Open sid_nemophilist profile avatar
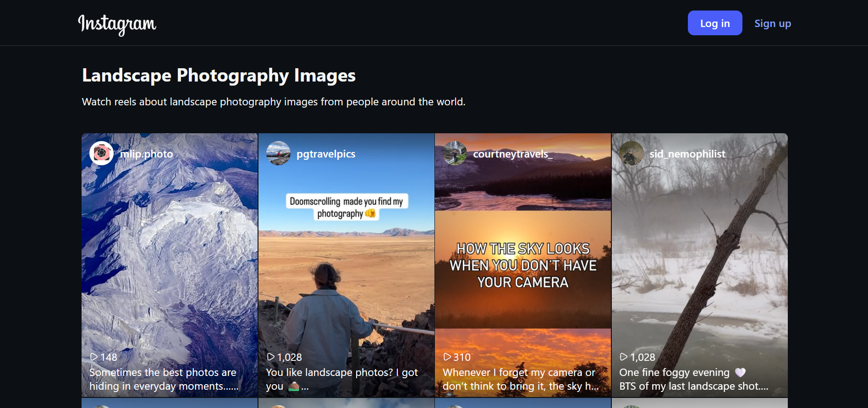This screenshot has height=408, width=868. pyautogui.click(x=631, y=153)
